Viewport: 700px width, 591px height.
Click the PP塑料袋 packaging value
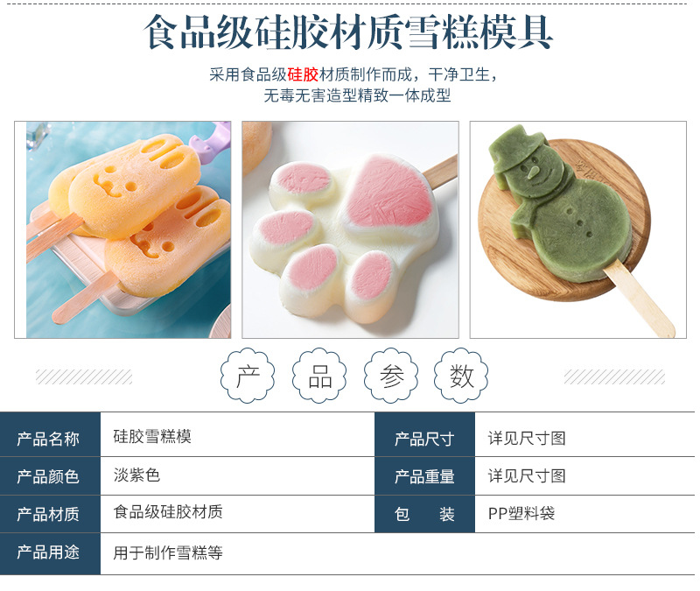point(521,514)
